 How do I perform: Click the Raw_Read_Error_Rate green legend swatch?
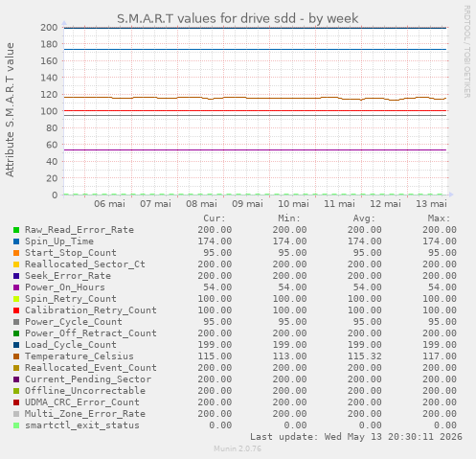(x=16, y=230)
